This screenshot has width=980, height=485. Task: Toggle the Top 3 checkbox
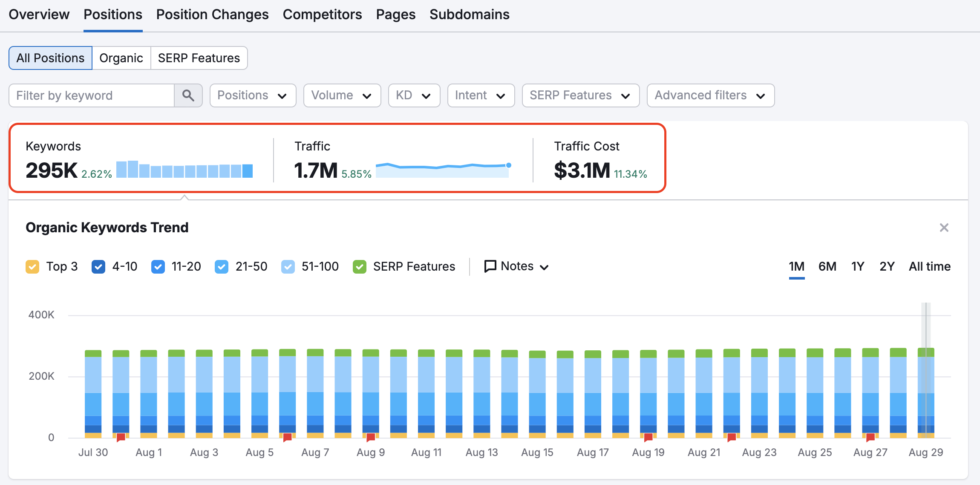32,267
